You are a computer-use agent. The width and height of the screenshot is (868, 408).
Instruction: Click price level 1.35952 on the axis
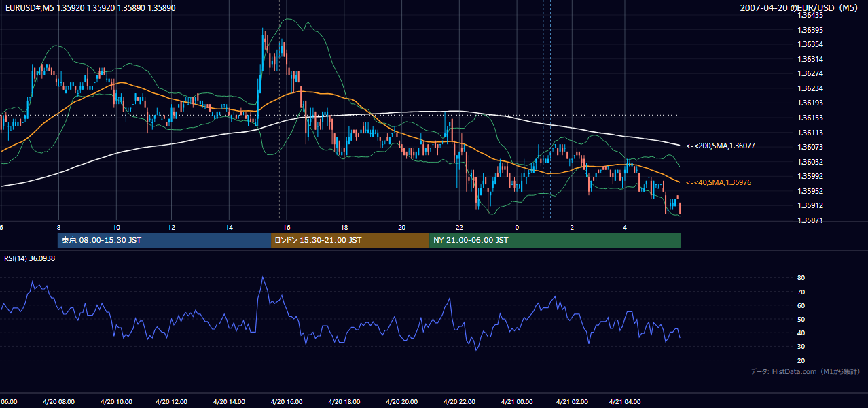pyautogui.click(x=811, y=191)
